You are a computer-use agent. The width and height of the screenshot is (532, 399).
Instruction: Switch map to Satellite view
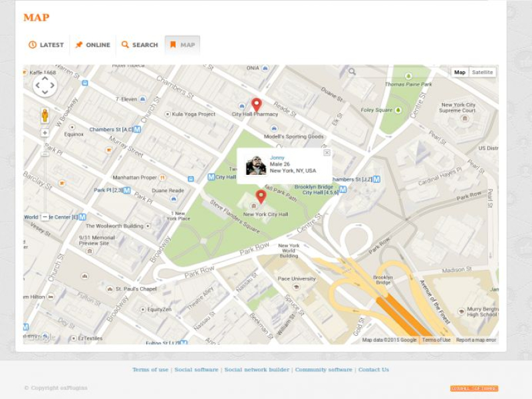click(483, 72)
